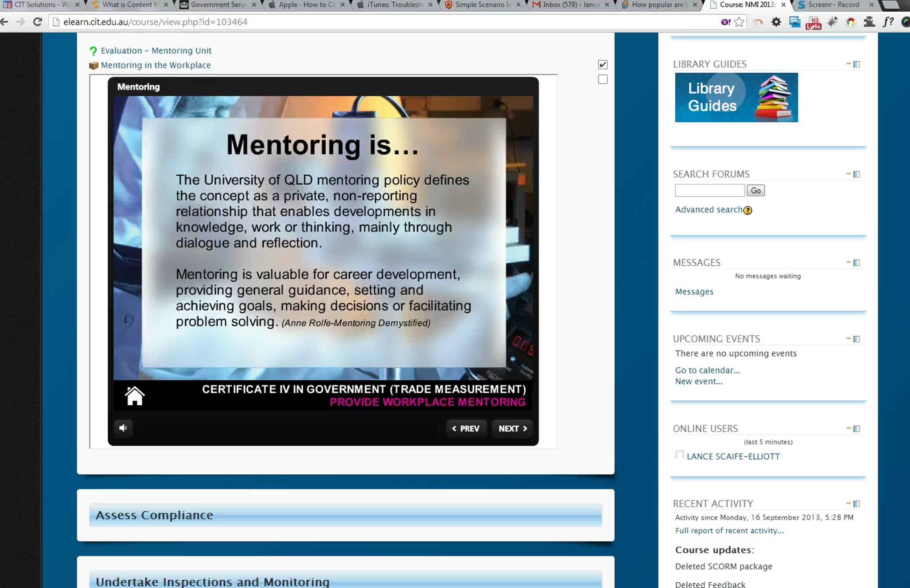Tick the empty completion checkbox
The width and height of the screenshot is (910, 588).
click(602, 80)
